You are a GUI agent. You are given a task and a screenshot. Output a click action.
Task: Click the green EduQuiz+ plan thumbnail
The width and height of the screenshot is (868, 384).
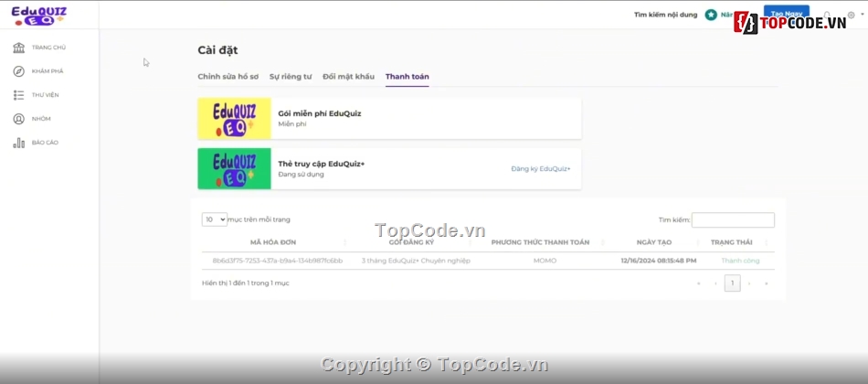coord(234,169)
